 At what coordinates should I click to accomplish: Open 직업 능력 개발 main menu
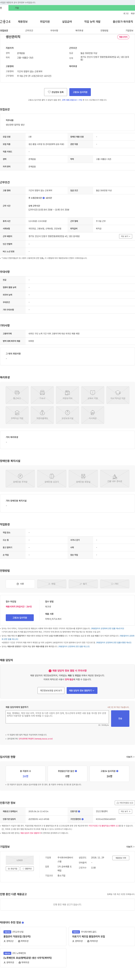click(92, 22)
